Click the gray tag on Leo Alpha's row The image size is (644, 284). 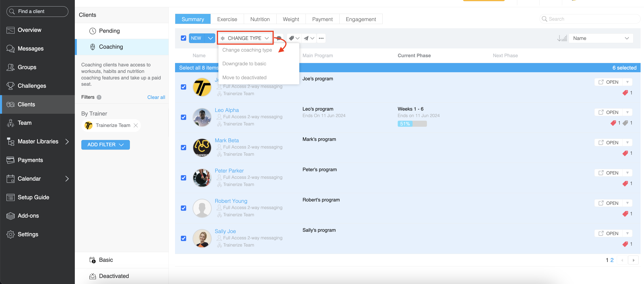point(625,123)
